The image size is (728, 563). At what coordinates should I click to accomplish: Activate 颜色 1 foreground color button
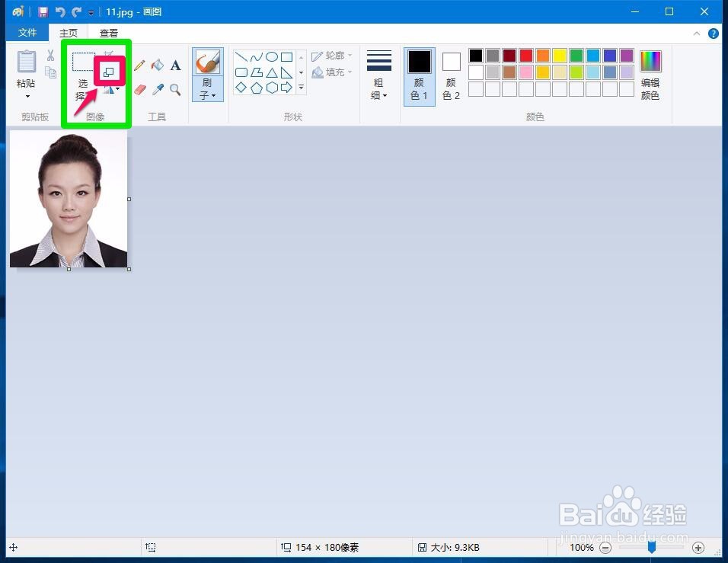point(420,77)
